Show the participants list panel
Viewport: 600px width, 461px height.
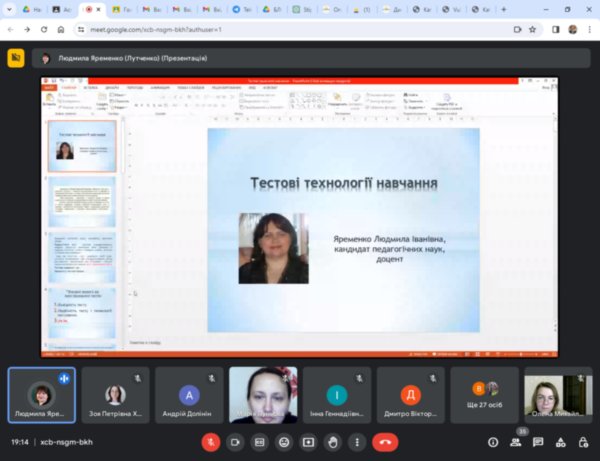click(516, 441)
